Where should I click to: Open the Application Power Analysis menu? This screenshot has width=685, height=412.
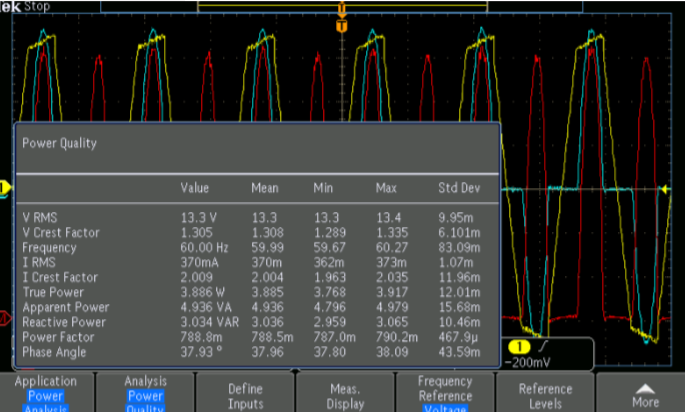(47, 392)
